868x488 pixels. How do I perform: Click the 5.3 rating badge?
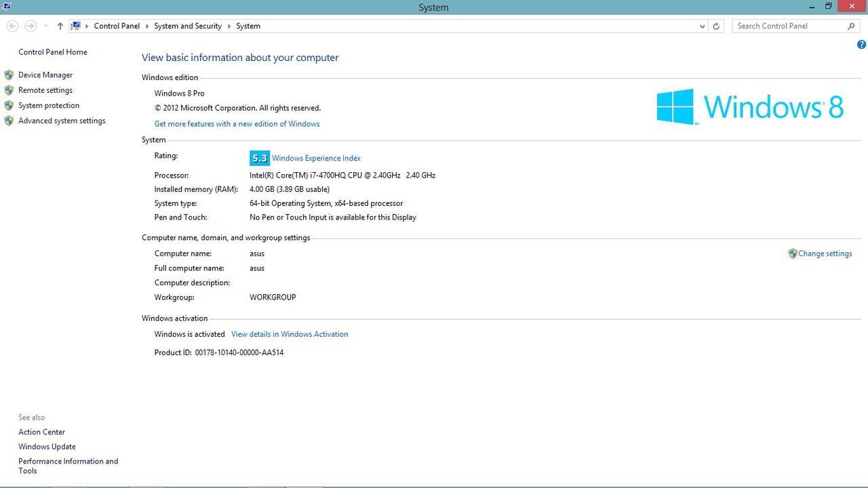pos(260,158)
